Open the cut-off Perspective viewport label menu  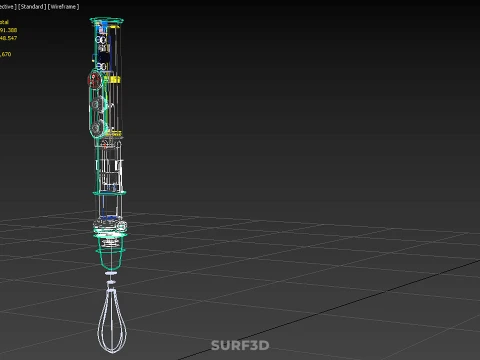[8, 7]
